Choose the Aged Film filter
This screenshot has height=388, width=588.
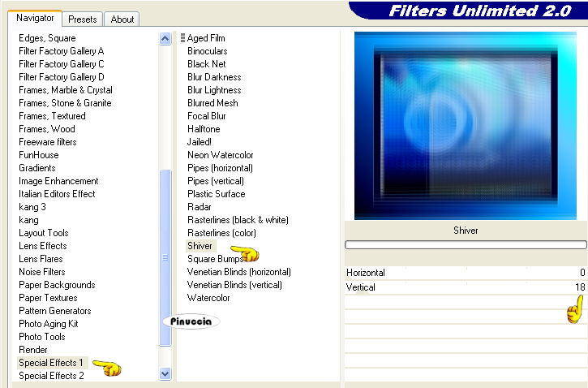tap(206, 38)
